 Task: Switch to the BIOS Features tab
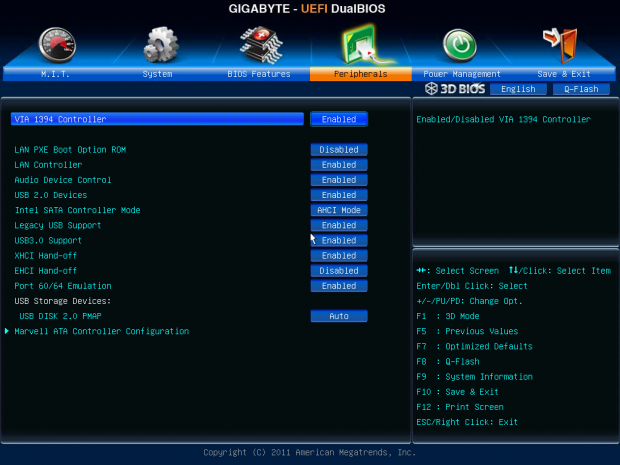pyautogui.click(x=259, y=74)
